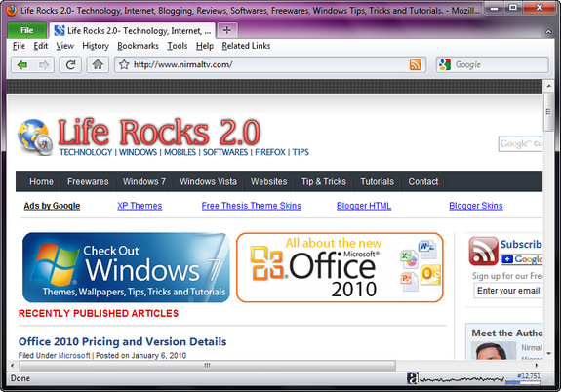Click the XP Themes ad link
The height and width of the screenshot is (392, 561).
click(140, 206)
